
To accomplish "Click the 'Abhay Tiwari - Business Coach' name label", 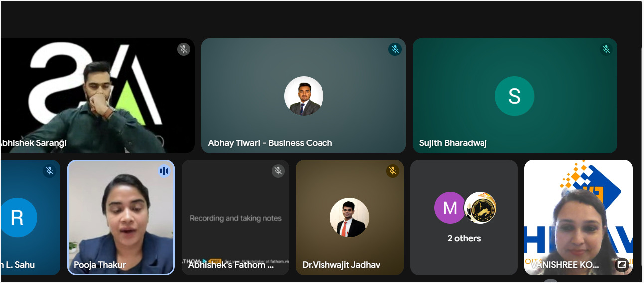I will 270,143.
